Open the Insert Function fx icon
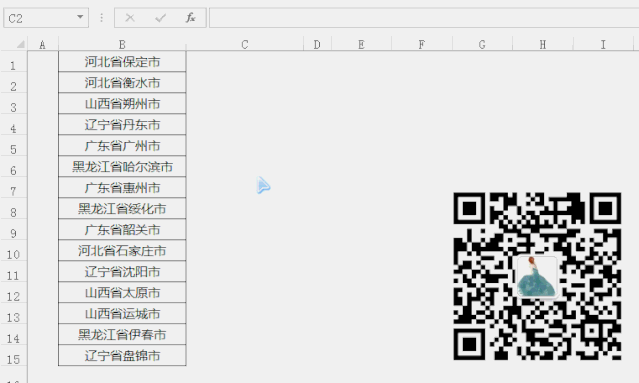Screen dimensions: 639x383 point(190,18)
